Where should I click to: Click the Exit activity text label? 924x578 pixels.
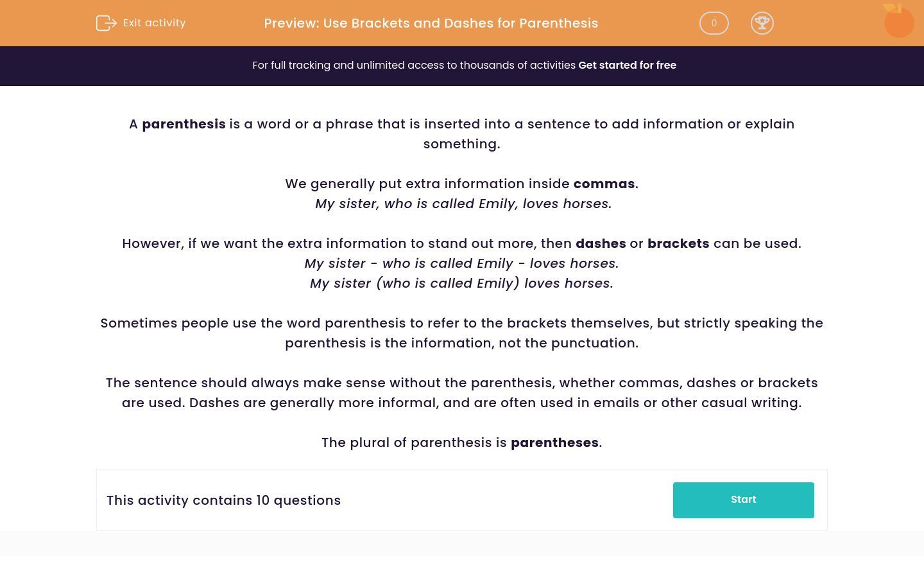tap(154, 23)
